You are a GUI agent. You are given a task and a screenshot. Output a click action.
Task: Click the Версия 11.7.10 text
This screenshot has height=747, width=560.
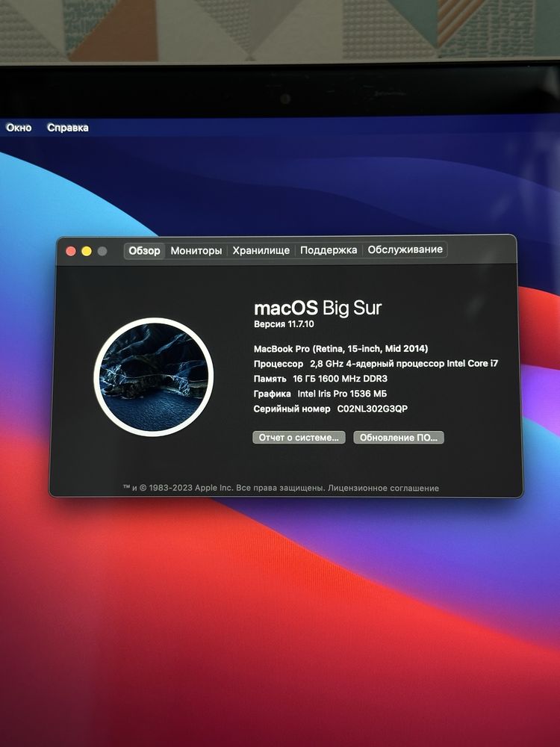tap(284, 324)
